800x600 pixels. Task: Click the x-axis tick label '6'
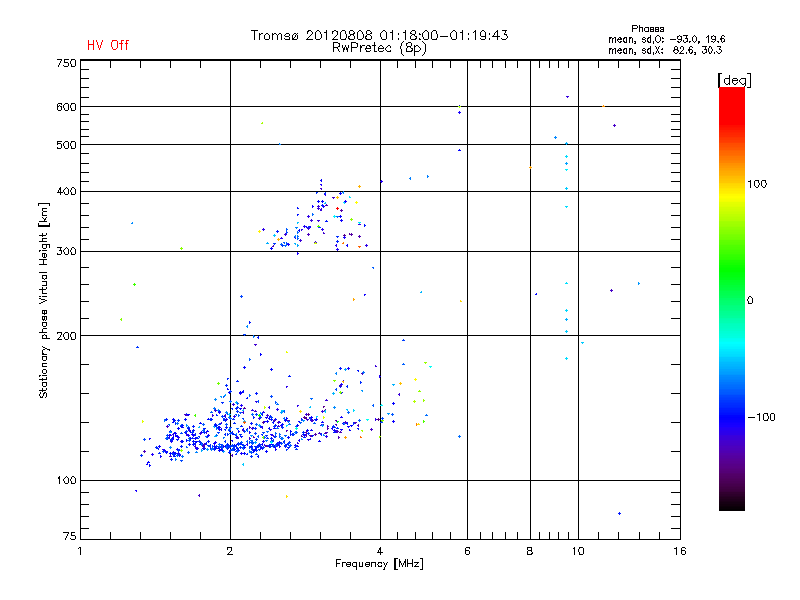pos(467,551)
